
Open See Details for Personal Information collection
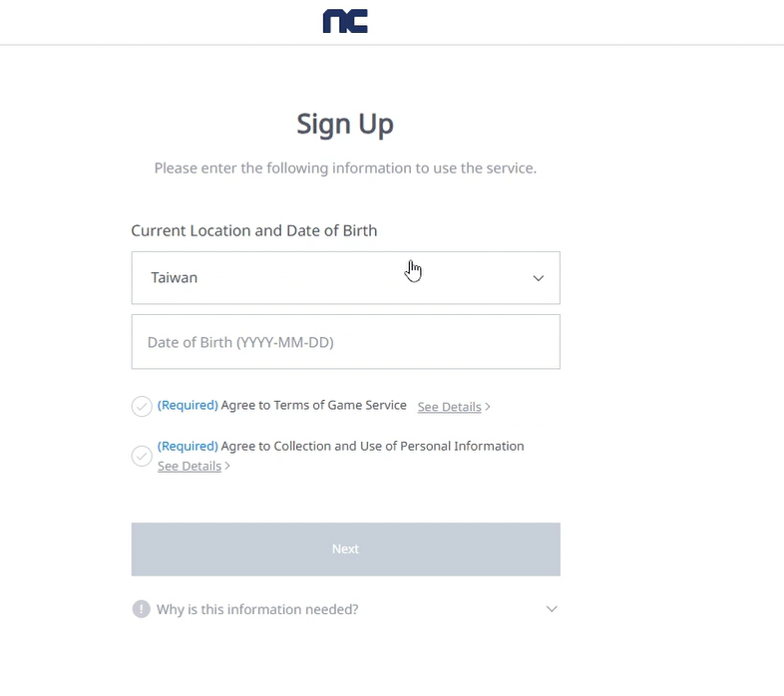pyautogui.click(x=189, y=466)
